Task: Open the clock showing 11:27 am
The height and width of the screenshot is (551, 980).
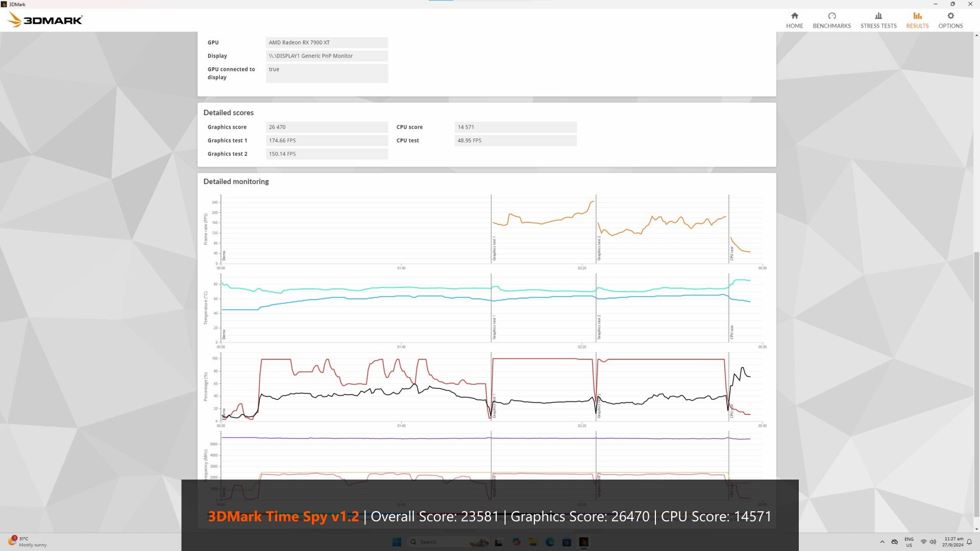Action: [953, 542]
